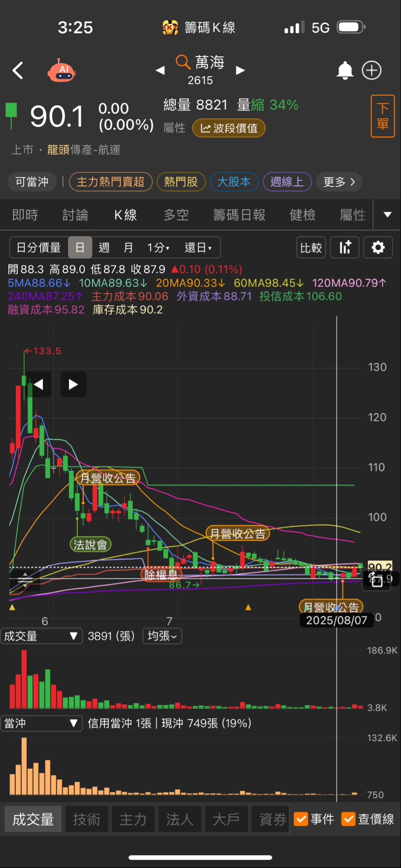
Task: Switch to the 討論 tab
Action: pos(75,215)
